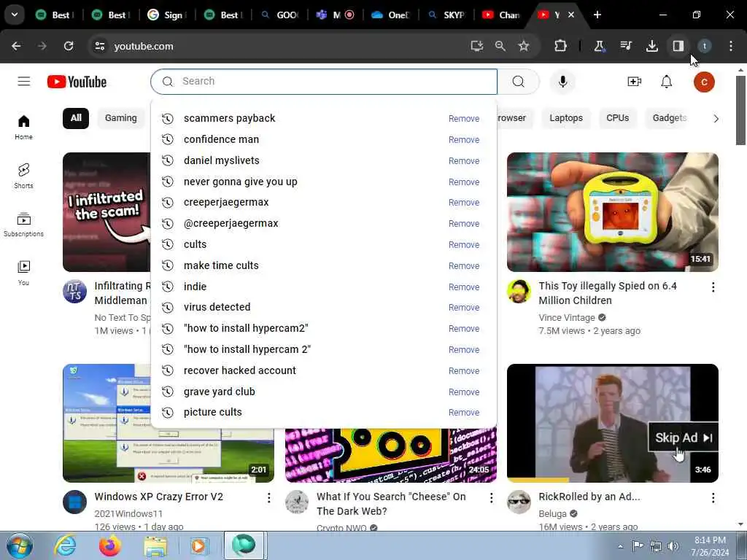Open Windows Explorer from taskbar

(155, 545)
